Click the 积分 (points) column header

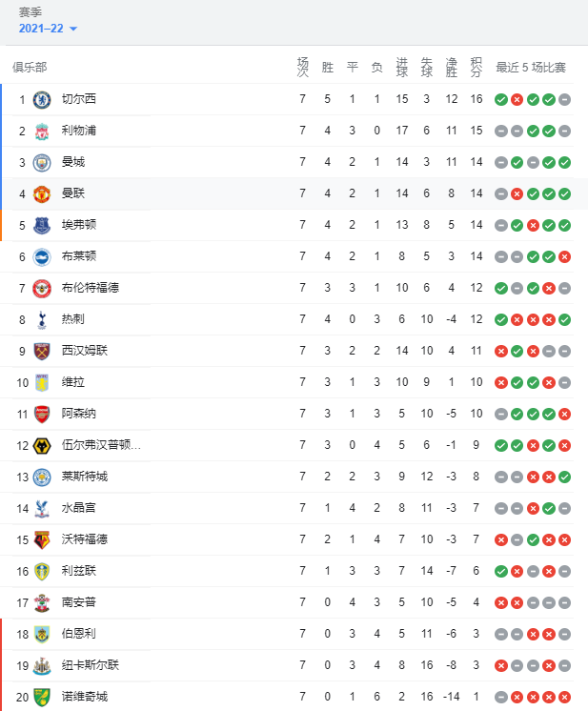(x=476, y=68)
